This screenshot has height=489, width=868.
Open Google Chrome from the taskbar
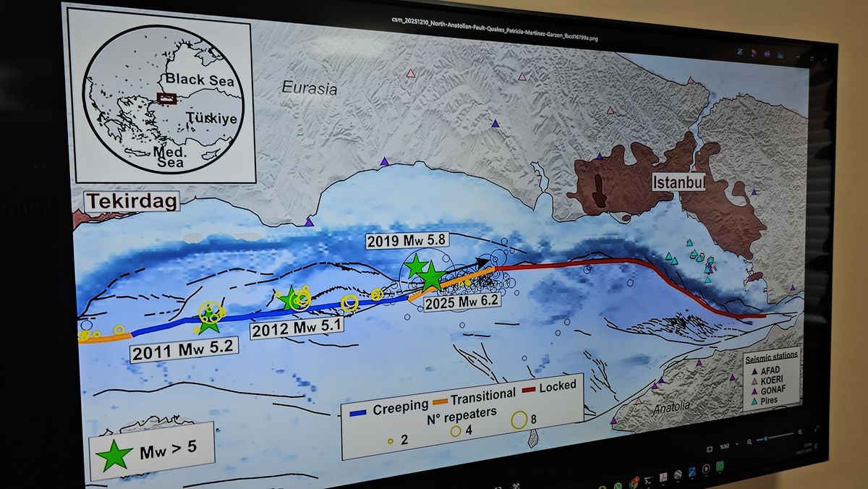[634, 483]
